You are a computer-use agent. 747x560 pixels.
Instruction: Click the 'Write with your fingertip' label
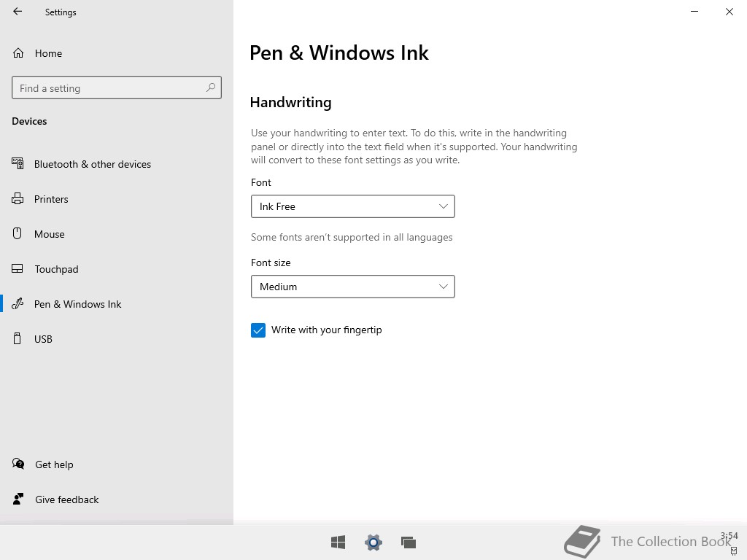coord(327,330)
